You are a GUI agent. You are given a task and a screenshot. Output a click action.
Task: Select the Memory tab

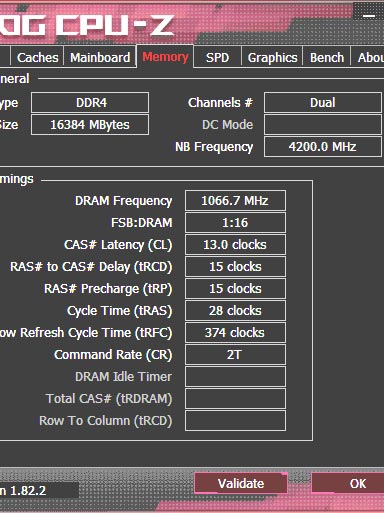165,57
